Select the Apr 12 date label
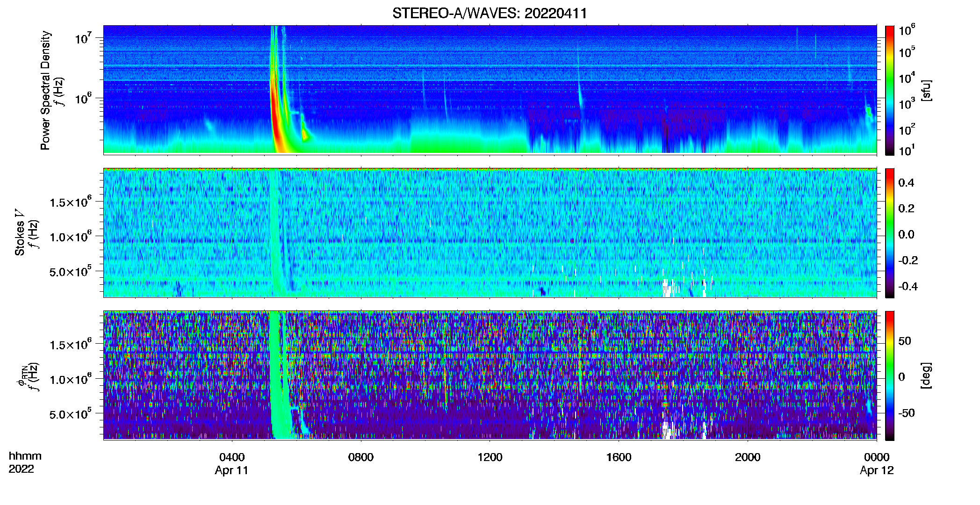This screenshot has width=980, height=505. coord(877,470)
